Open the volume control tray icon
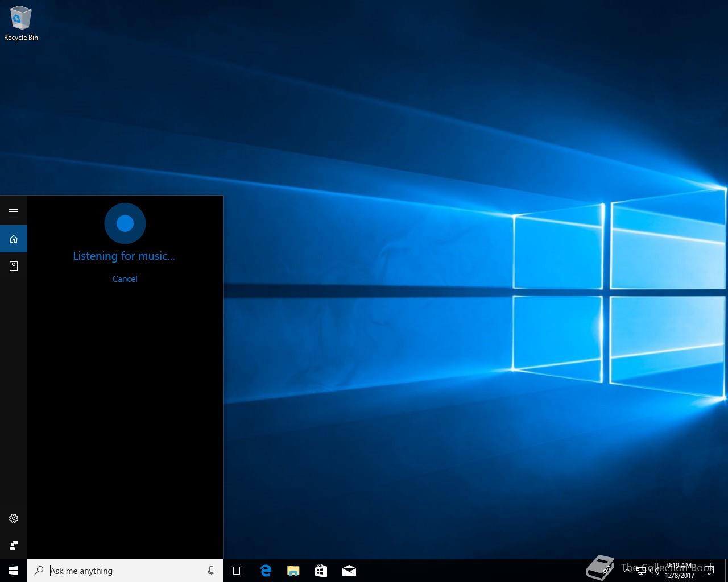The height and width of the screenshot is (582, 728). 655,571
